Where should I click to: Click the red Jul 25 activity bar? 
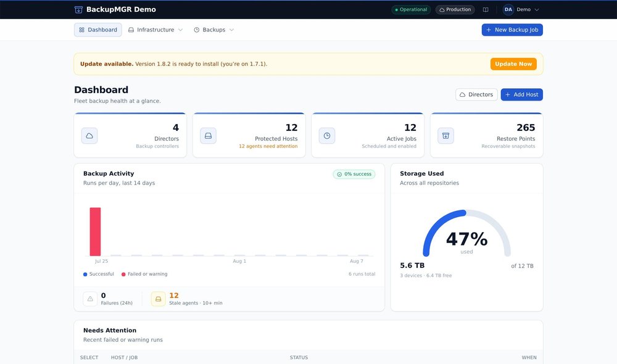(x=95, y=232)
